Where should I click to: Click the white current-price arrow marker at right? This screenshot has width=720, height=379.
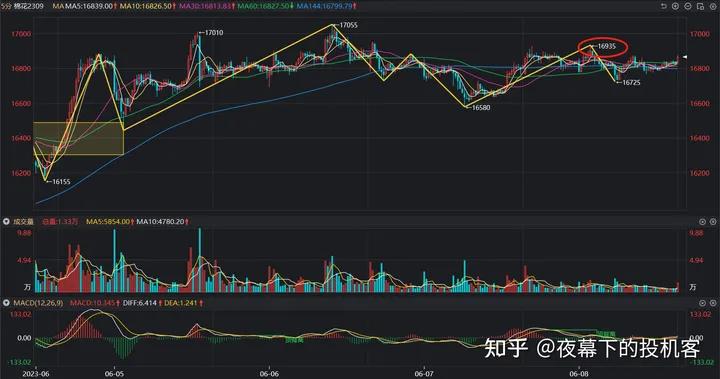[x=685, y=57]
